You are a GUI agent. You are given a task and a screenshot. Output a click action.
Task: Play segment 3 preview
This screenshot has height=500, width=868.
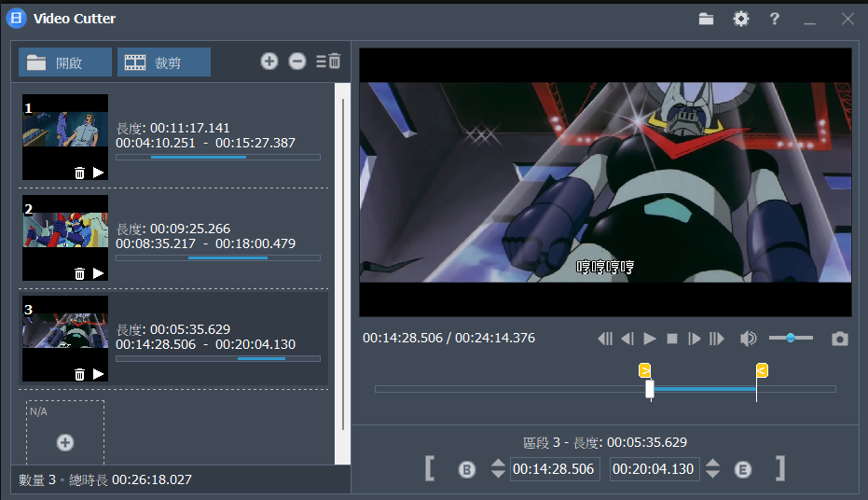(x=99, y=375)
